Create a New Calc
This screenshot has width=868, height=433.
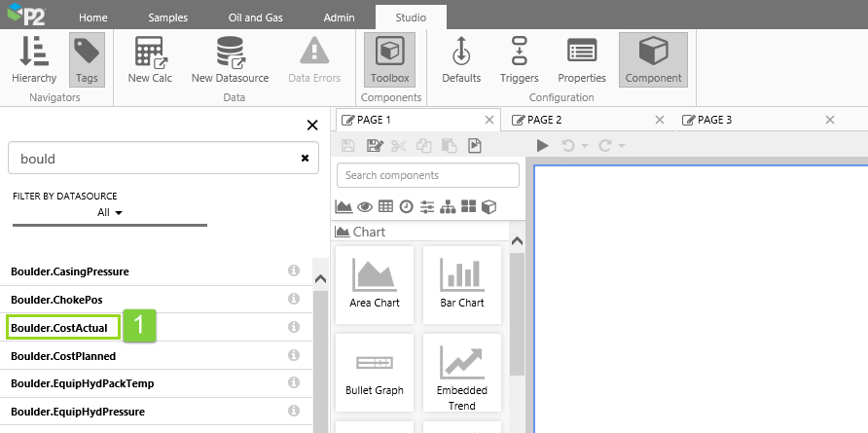[x=150, y=59]
